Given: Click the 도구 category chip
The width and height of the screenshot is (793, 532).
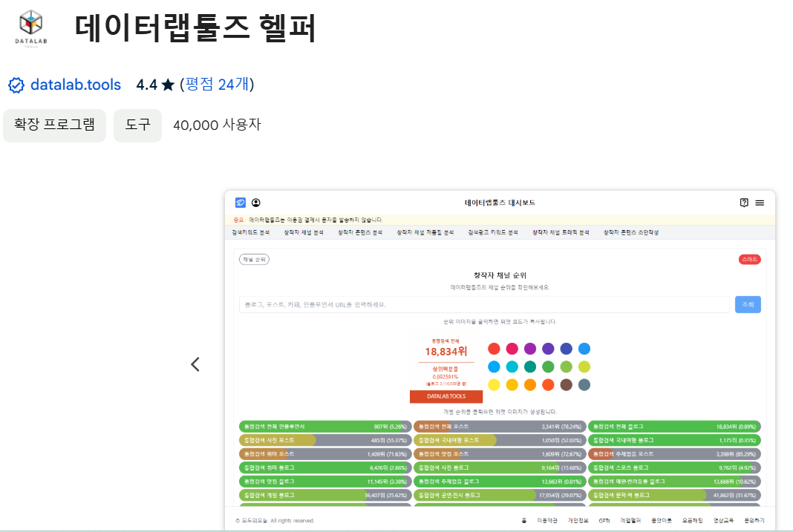Looking at the screenshot, I should [137, 125].
